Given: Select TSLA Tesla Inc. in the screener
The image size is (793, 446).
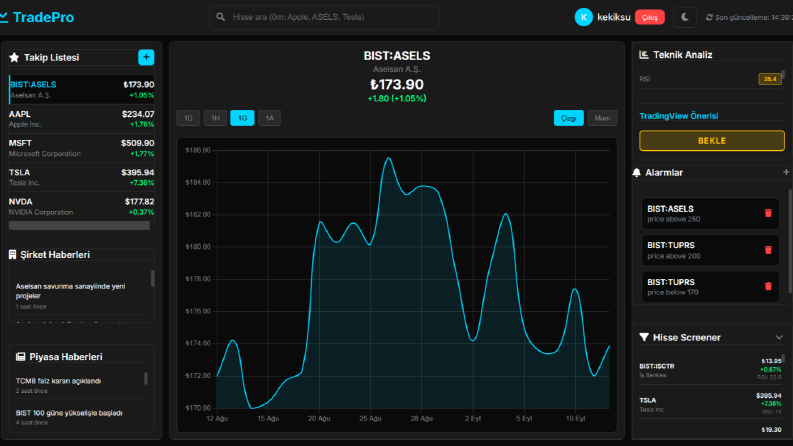Looking at the screenshot, I should [x=710, y=404].
